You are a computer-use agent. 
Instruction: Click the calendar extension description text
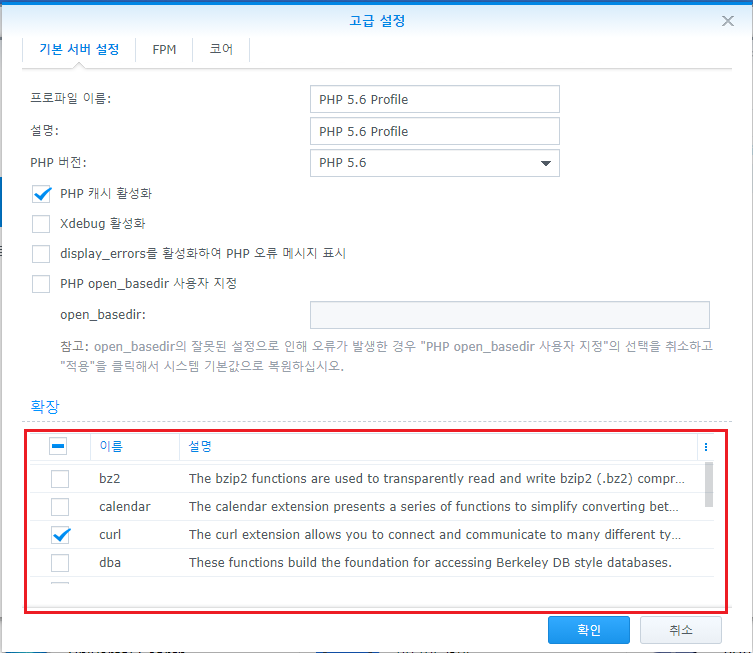click(434, 507)
